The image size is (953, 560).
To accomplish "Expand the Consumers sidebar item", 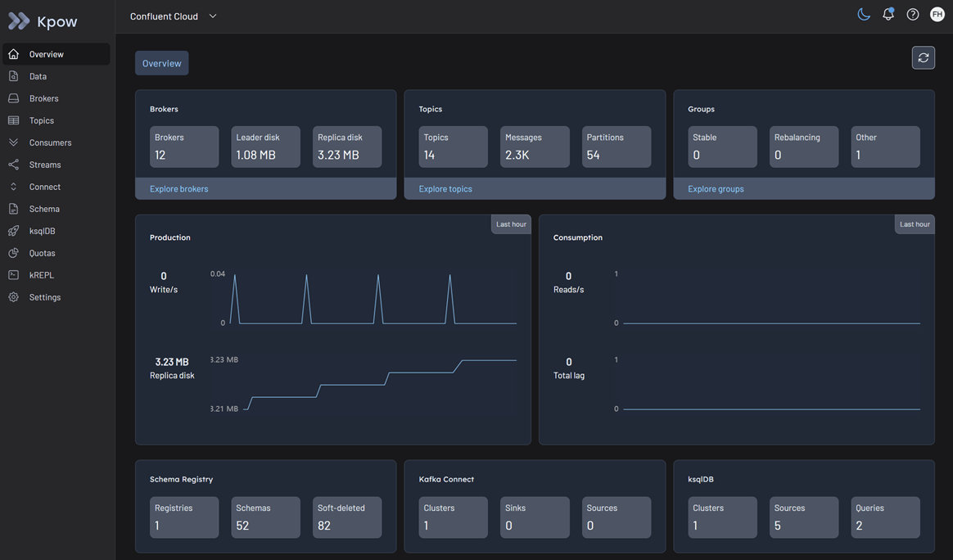I will click(x=50, y=142).
